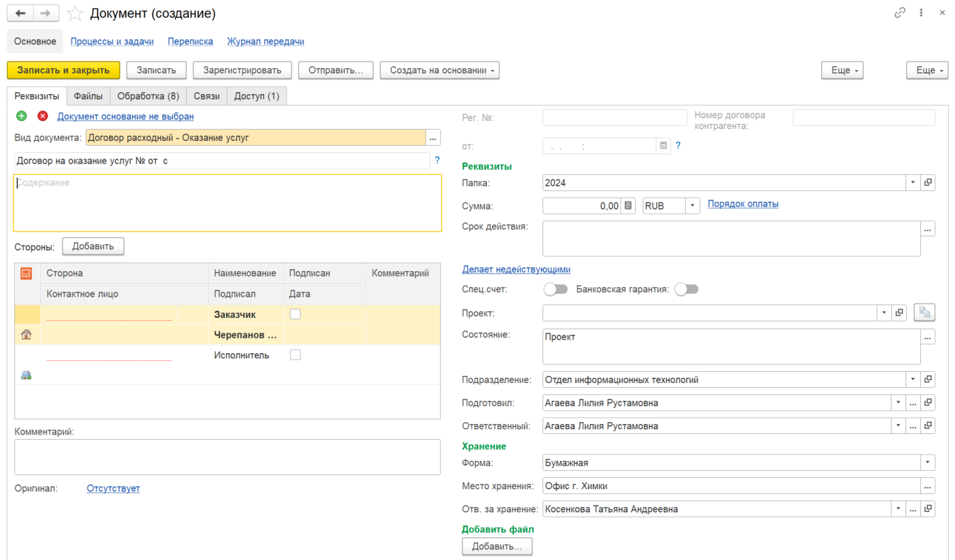Expand the RUB currency dropdown
Screen dimensions: 955x560
tap(692, 205)
